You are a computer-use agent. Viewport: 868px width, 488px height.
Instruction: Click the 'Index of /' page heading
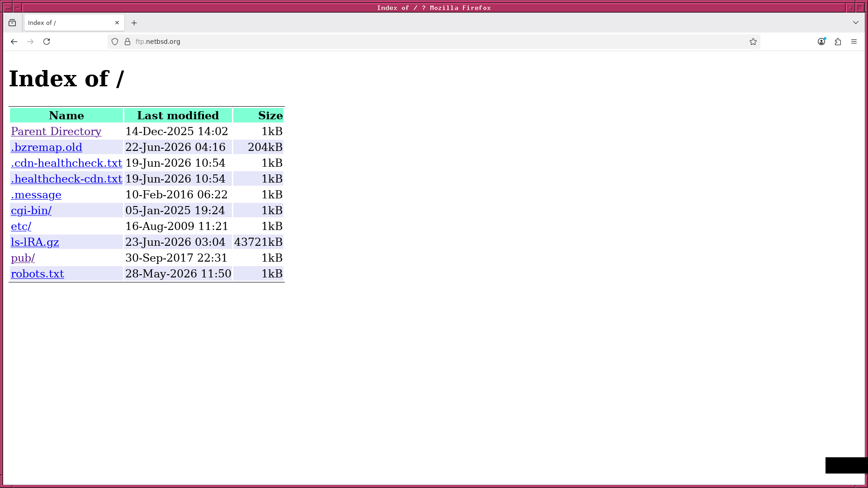[x=66, y=79]
